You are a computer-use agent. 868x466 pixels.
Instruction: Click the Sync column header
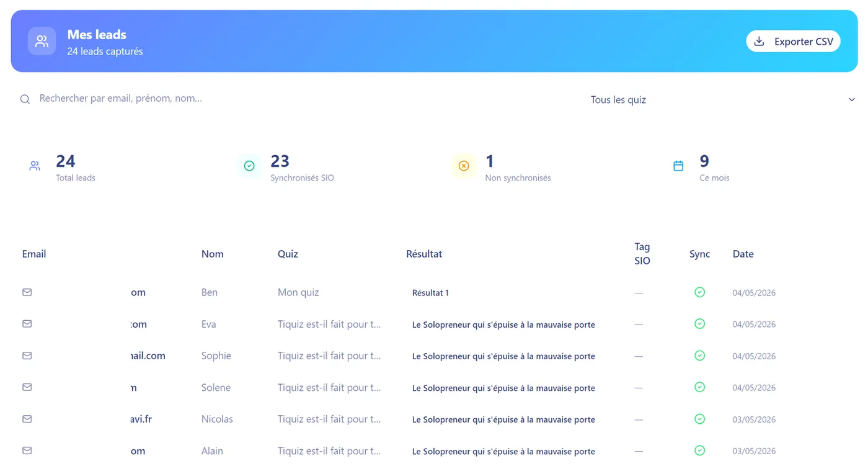point(699,254)
